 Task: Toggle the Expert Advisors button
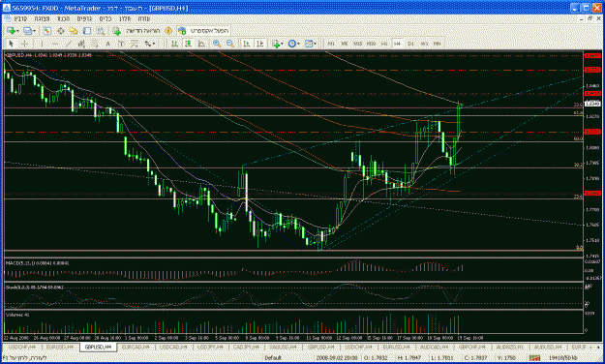pyautogui.click(x=204, y=31)
